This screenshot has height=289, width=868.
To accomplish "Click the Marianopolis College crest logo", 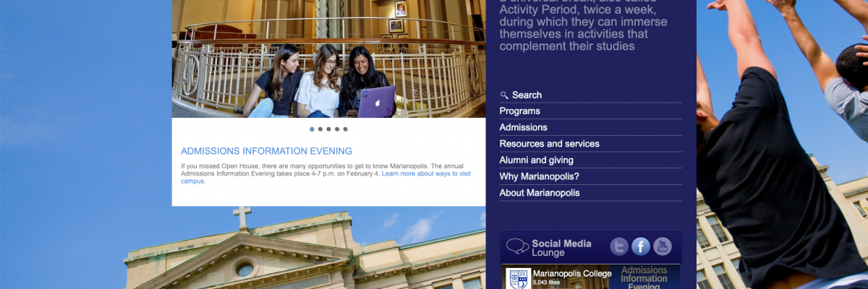I will coord(518,279).
